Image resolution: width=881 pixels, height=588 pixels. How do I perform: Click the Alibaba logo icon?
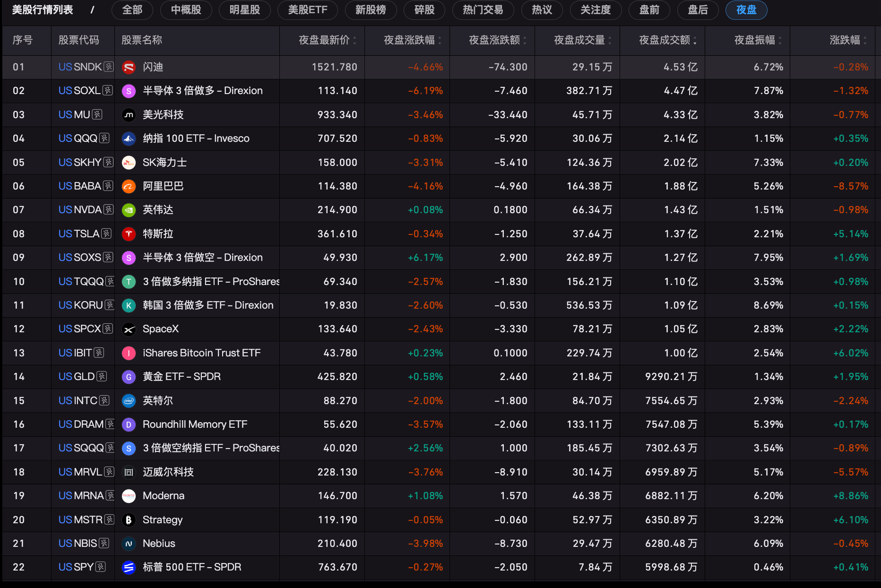tap(129, 186)
